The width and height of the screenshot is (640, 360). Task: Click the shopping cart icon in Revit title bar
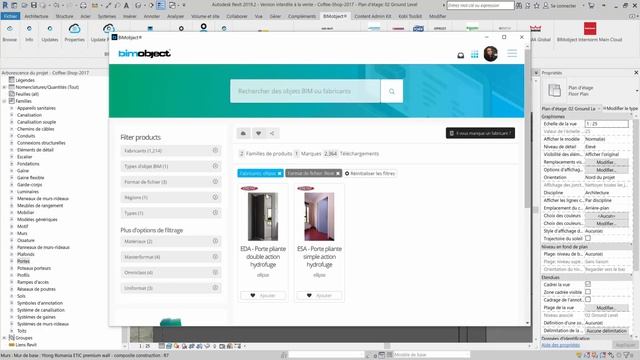click(x=591, y=5)
